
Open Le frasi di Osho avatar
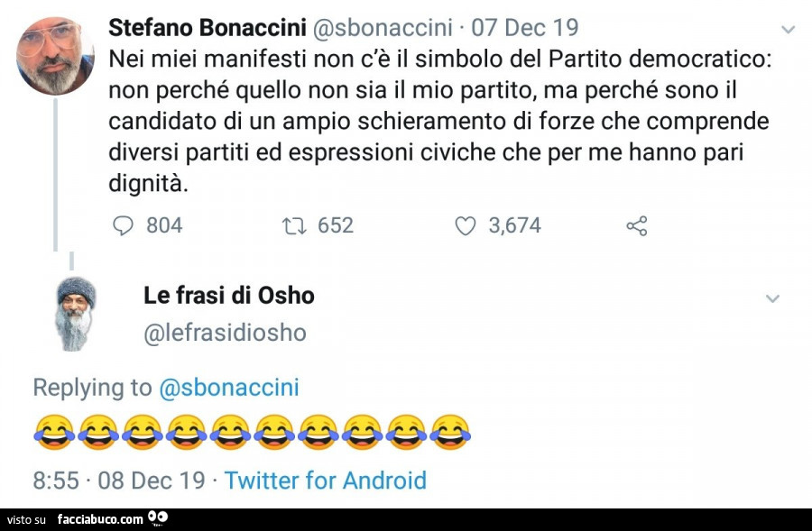coord(76,313)
